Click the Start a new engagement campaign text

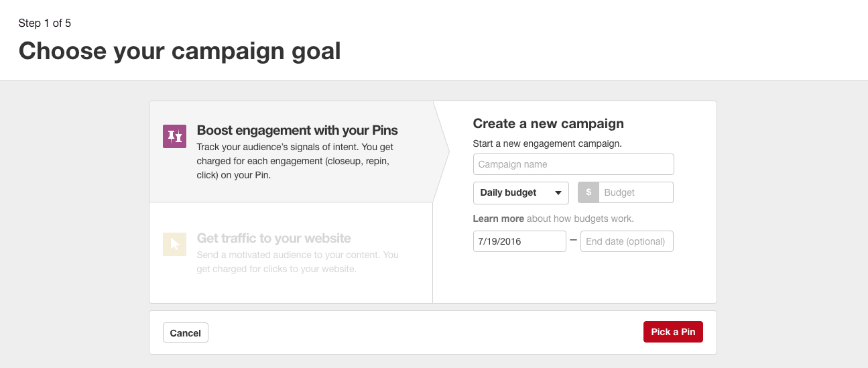[548, 143]
